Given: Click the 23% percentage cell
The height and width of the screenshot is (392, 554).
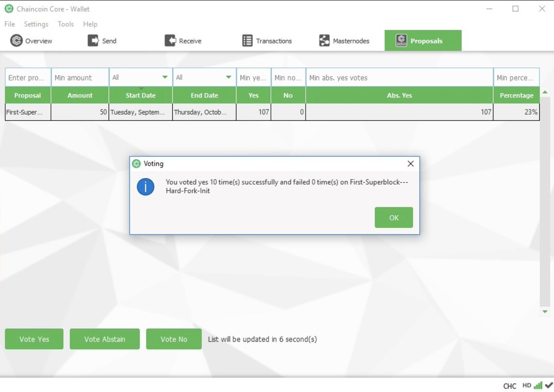Looking at the screenshot, I should (516, 112).
